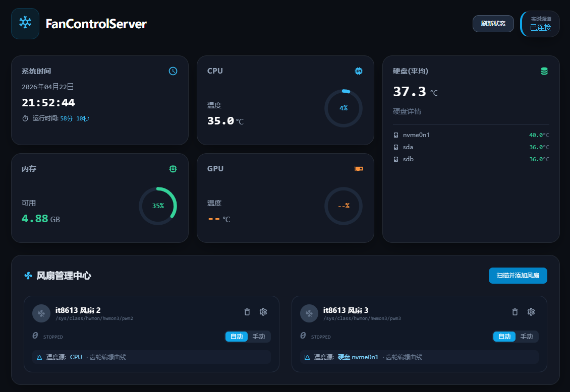The width and height of the screenshot is (570, 392).
Task: Click the GPU --% ring gauge
Action: [344, 206]
